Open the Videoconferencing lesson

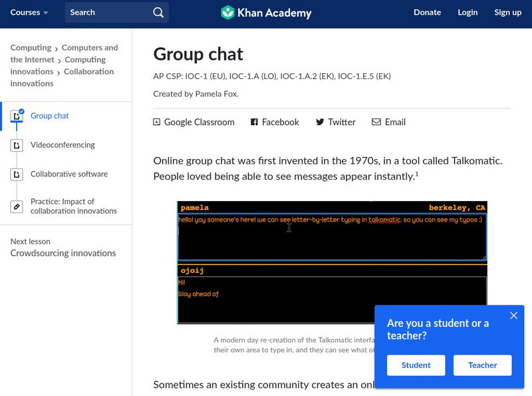coord(63,145)
